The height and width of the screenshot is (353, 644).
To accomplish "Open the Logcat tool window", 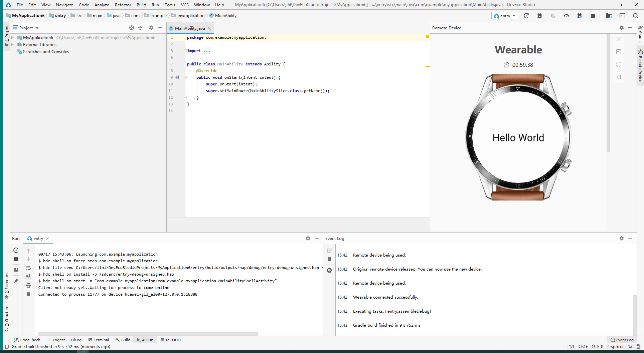I will pos(56,340).
